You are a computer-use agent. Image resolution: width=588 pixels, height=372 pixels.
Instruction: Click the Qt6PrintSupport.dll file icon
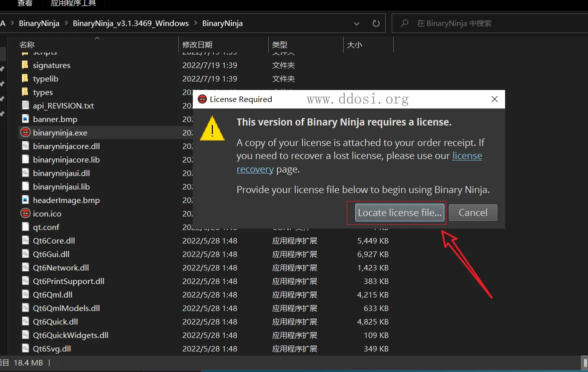(x=25, y=281)
